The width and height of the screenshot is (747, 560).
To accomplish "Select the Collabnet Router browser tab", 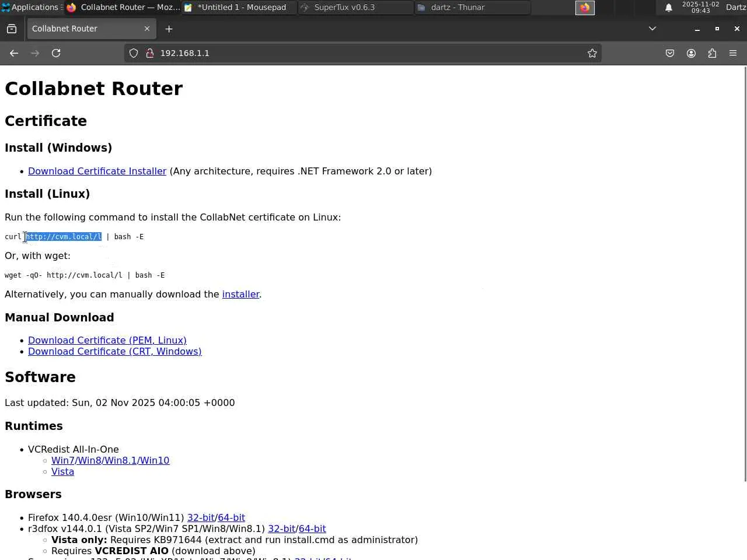I will coord(90,29).
